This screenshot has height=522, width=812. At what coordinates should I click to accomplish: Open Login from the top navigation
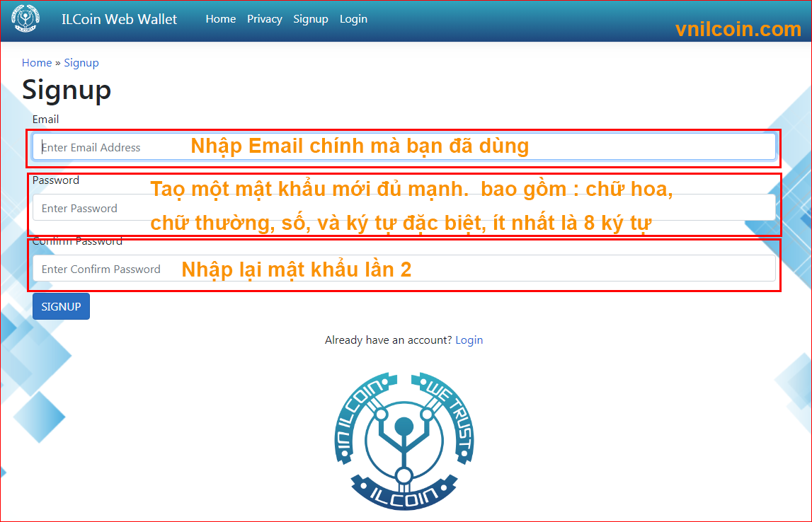[x=354, y=19]
